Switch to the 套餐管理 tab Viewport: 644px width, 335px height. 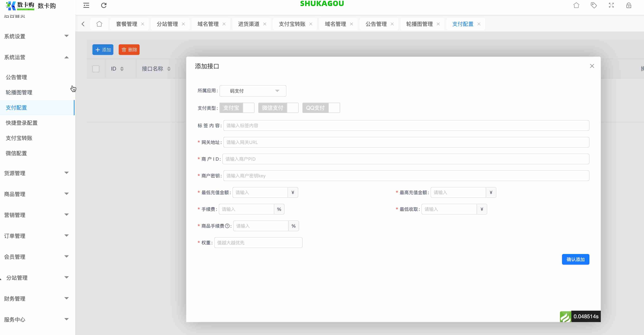coord(127,24)
